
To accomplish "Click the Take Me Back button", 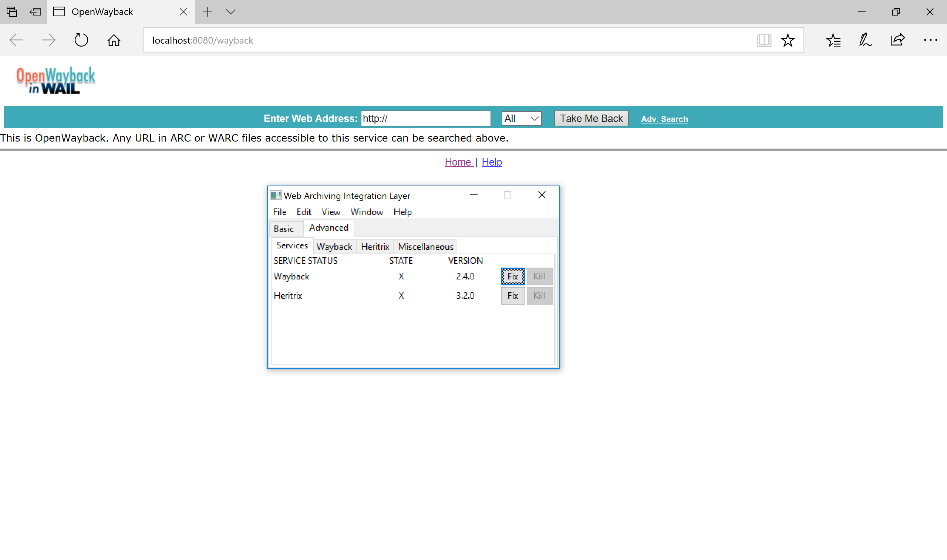I will [591, 119].
